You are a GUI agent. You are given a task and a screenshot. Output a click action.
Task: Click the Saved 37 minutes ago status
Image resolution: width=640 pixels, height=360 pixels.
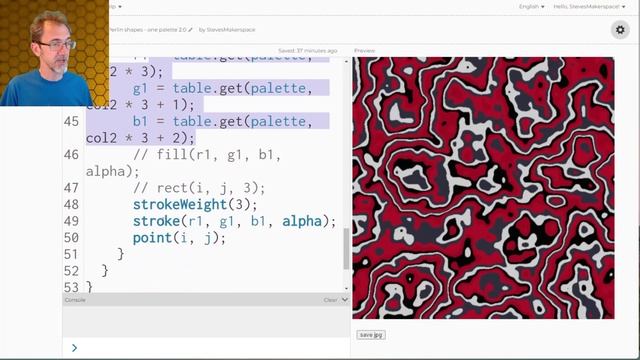(x=308, y=51)
